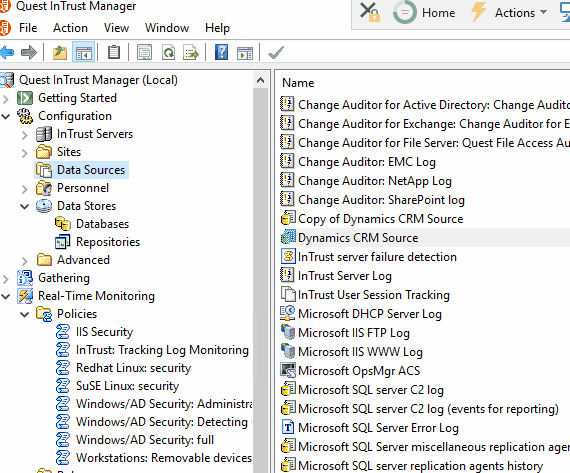
Task: Select Change Auditor for Active Directory source
Action: [434, 105]
